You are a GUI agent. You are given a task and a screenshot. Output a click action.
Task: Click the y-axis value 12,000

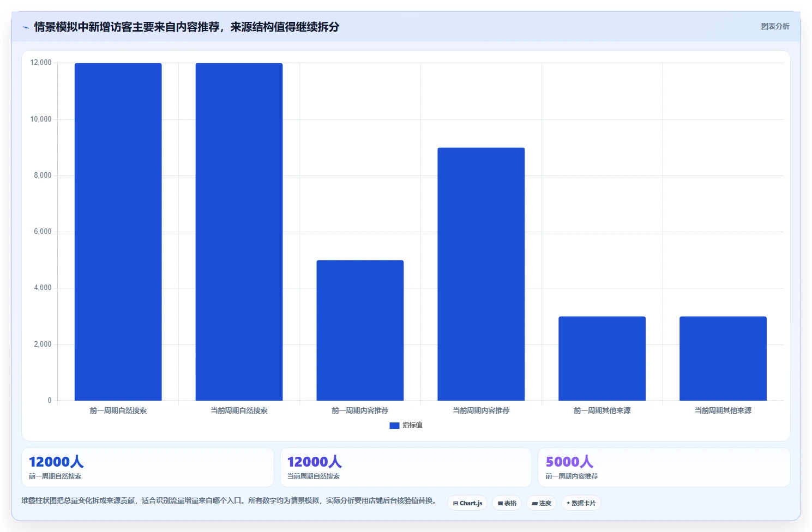(x=41, y=63)
